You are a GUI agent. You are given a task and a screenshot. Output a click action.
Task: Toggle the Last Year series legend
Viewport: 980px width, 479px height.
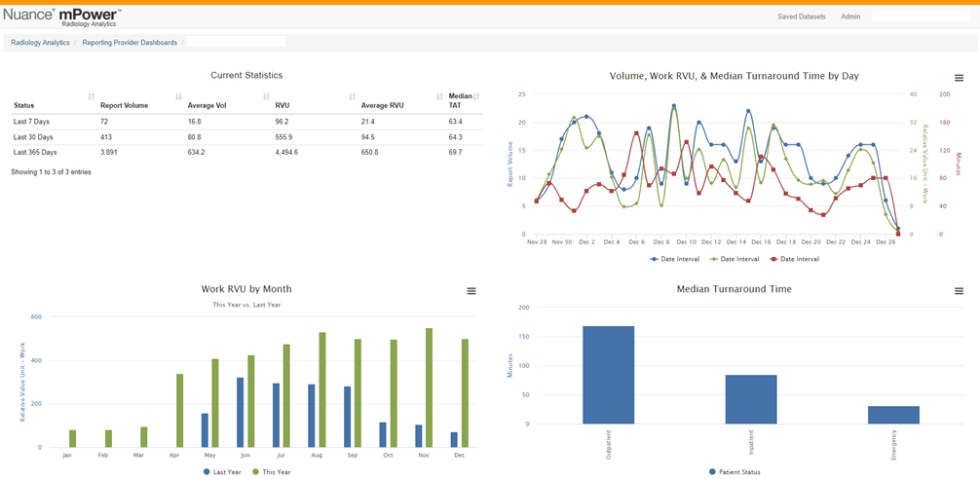coord(222,472)
